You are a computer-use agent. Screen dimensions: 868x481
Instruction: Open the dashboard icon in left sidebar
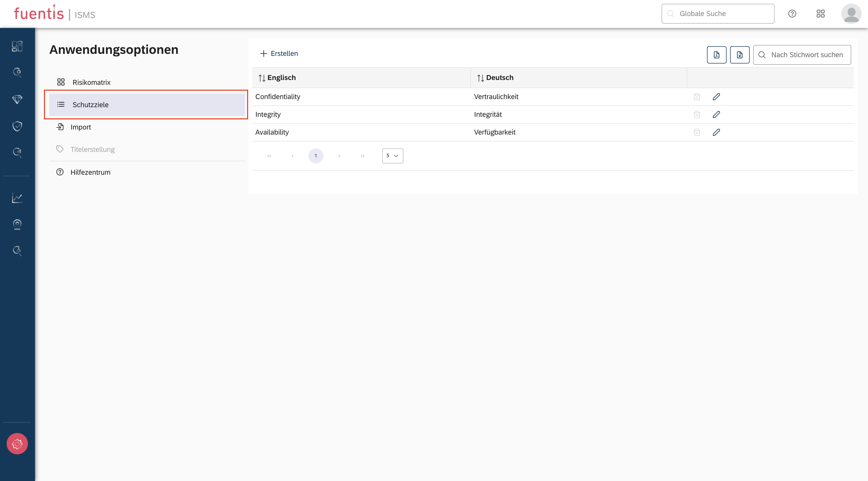pyautogui.click(x=17, y=46)
